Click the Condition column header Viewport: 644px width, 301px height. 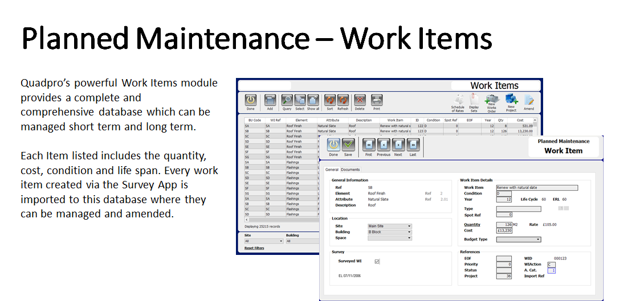coord(433,121)
